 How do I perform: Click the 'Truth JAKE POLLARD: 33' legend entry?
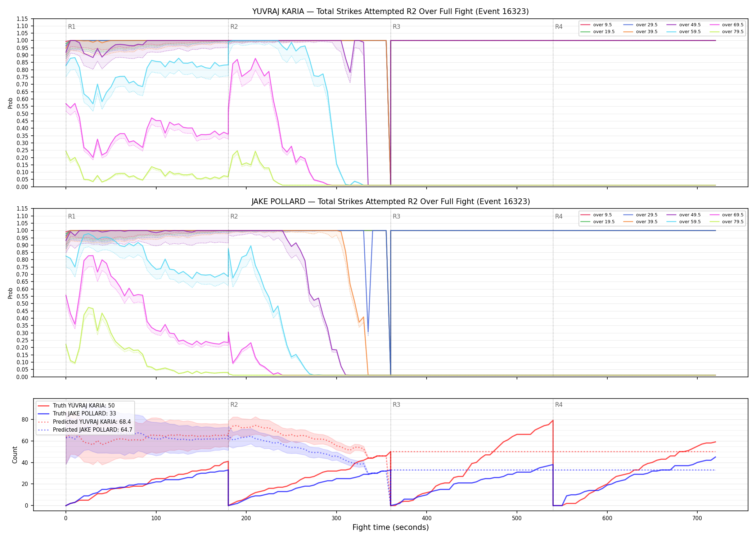click(77, 414)
